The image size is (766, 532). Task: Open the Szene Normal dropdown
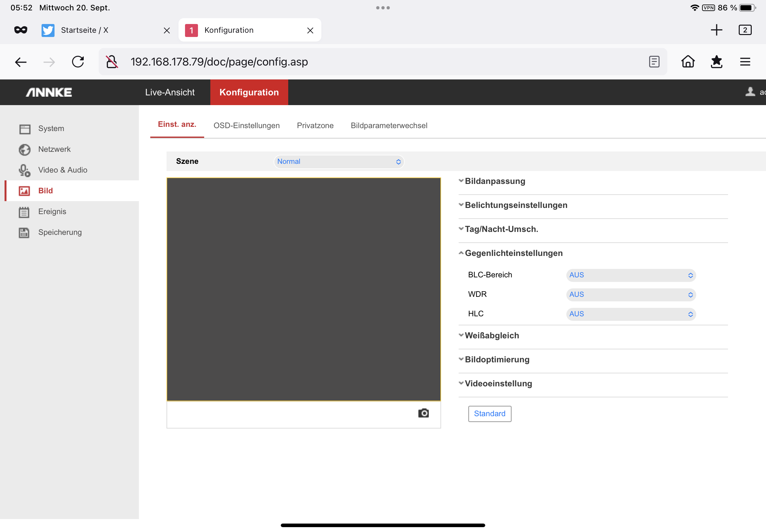339,162
